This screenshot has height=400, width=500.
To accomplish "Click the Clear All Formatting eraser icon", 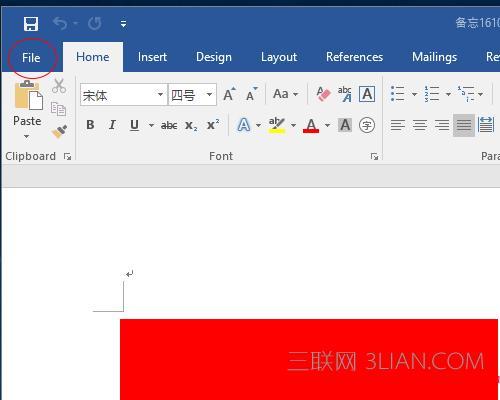I will 323,94.
